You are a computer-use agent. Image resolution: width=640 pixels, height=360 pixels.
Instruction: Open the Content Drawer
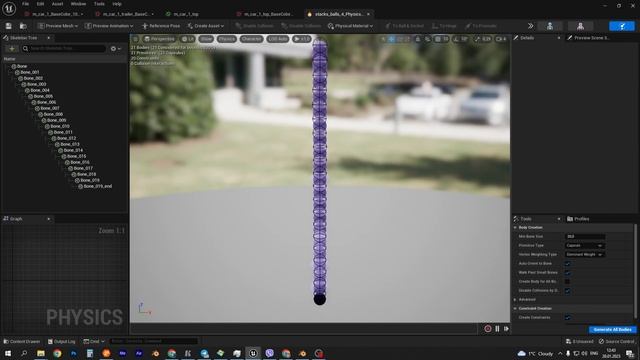click(x=22, y=341)
